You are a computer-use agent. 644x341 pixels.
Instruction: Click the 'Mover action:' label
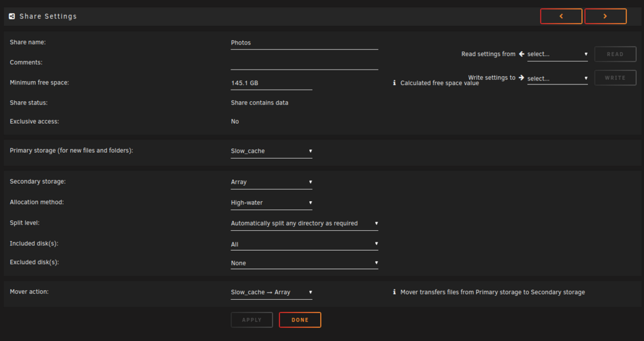(29, 291)
